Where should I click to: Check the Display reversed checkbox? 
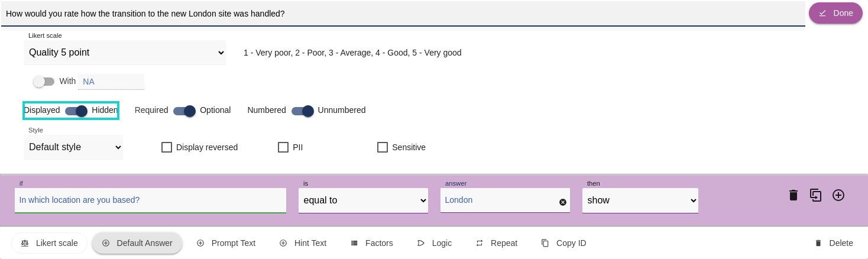coord(167,147)
